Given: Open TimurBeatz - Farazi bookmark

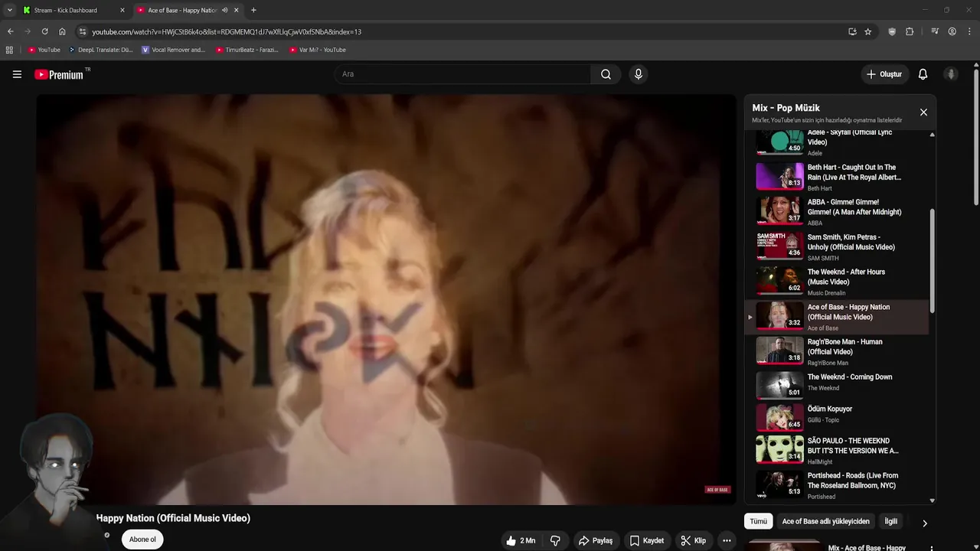Looking at the screenshot, I should 247,50.
